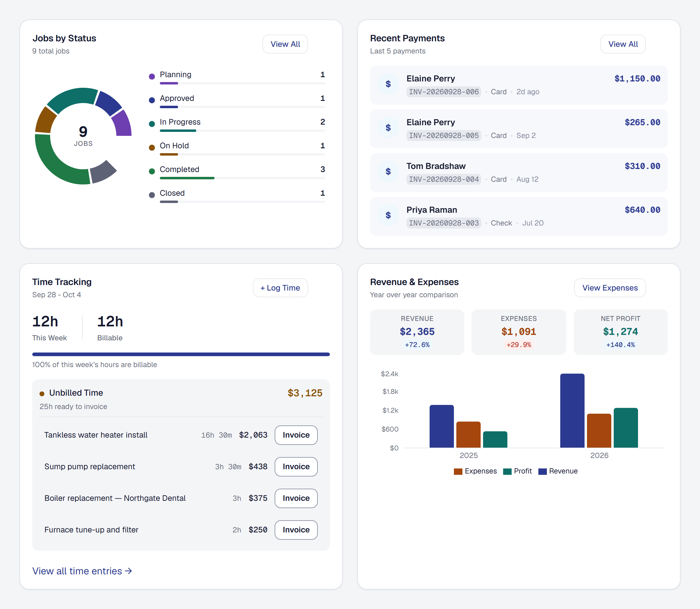This screenshot has height=609, width=700.
Task: Click the Closed progress bar
Action: (x=242, y=202)
